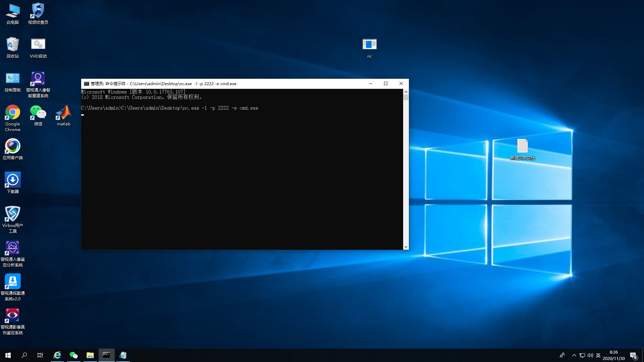Open File Explorer from the taskbar
The width and height of the screenshot is (644, 362).
[x=90, y=355]
